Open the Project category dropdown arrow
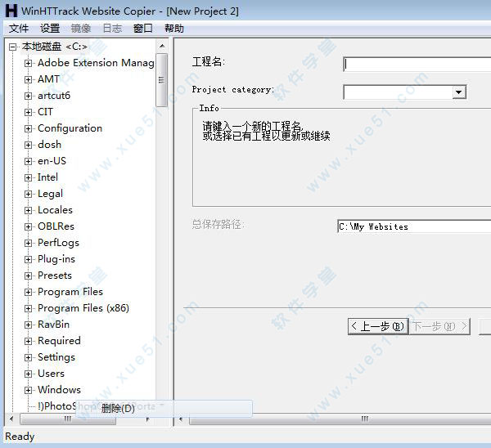The image size is (491, 448). (x=459, y=92)
